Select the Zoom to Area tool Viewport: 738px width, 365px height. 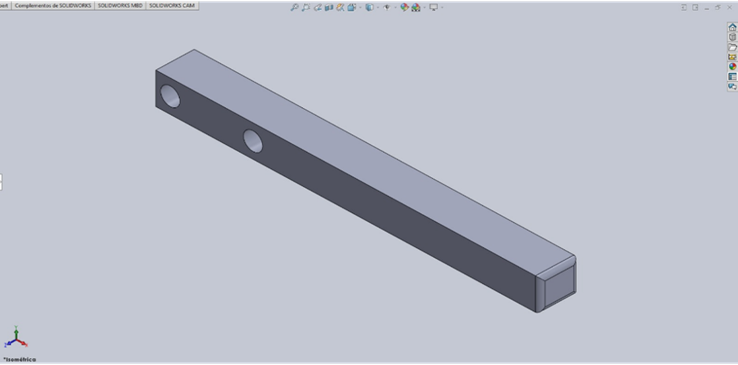pyautogui.click(x=306, y=8)
